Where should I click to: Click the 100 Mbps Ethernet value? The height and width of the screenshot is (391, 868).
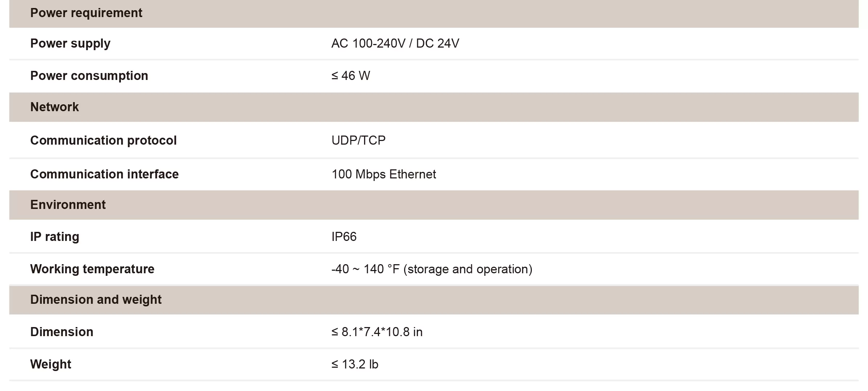(383, 174)
